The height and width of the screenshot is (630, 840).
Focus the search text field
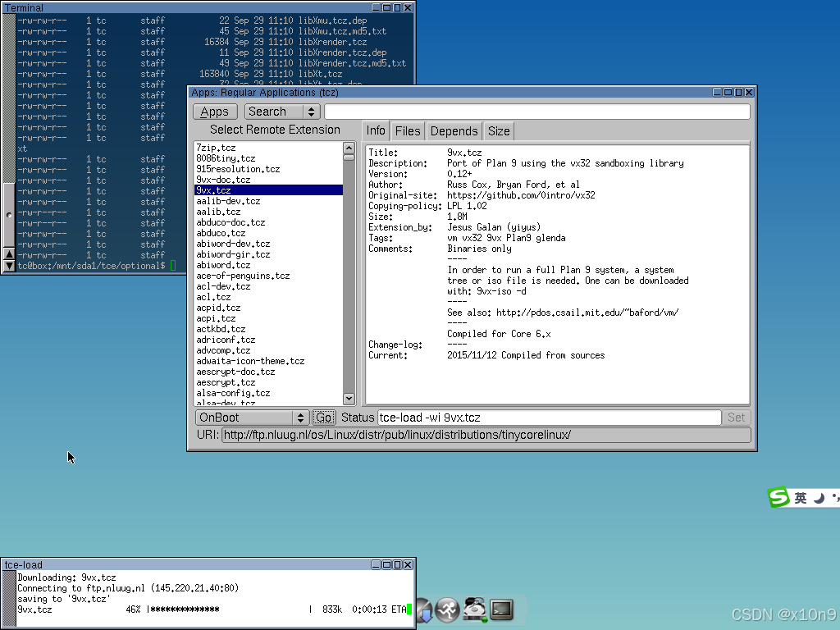(x=536, y=112)
